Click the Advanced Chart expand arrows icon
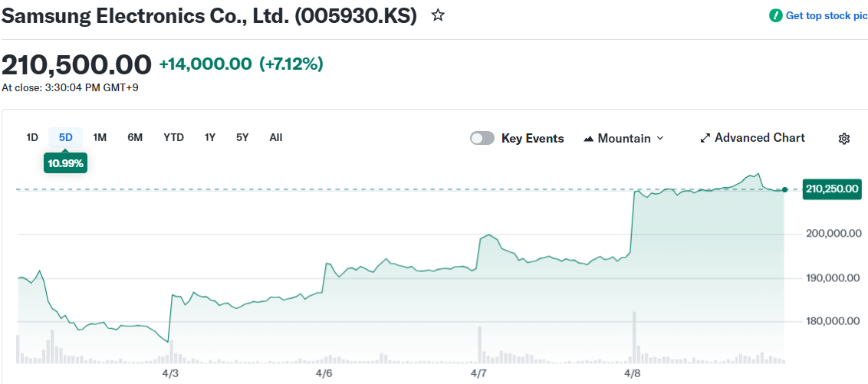Screen dimensions: 868x384 tap(705, 138)
